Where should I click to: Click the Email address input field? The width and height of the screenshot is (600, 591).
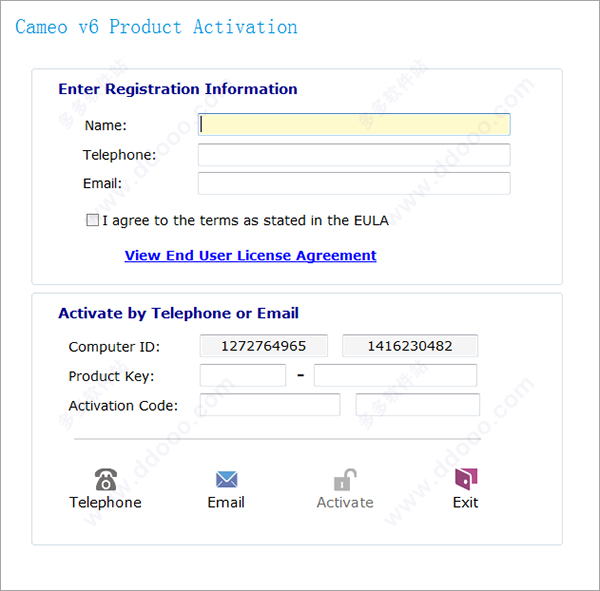coord(354,183)
